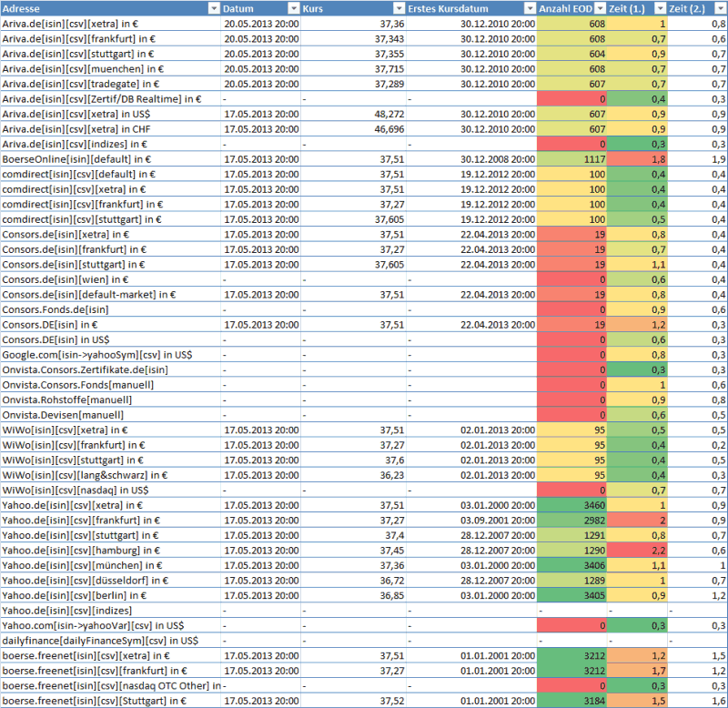The image size is (728, 708).
Task: Select cell Ariva.de[isin][csv][xetra] in US$
Action: pos(110,114)
